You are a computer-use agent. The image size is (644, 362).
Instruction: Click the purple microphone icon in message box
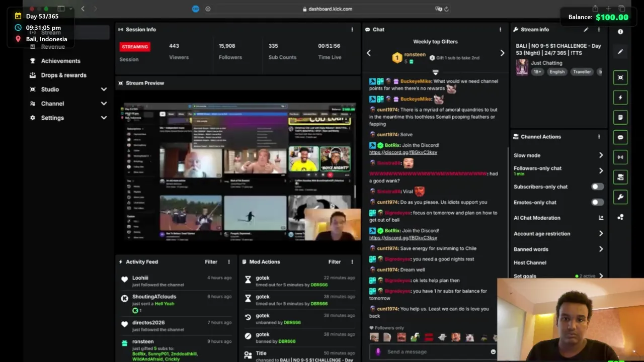click(378, 352)
